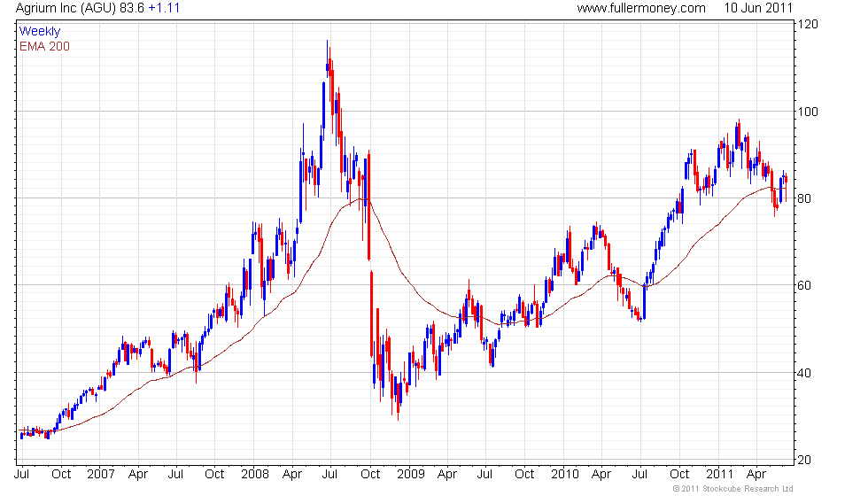
Task: Select the blue 'Weekly' legend label
Action: pyautogui.click(x=40, y=32)
